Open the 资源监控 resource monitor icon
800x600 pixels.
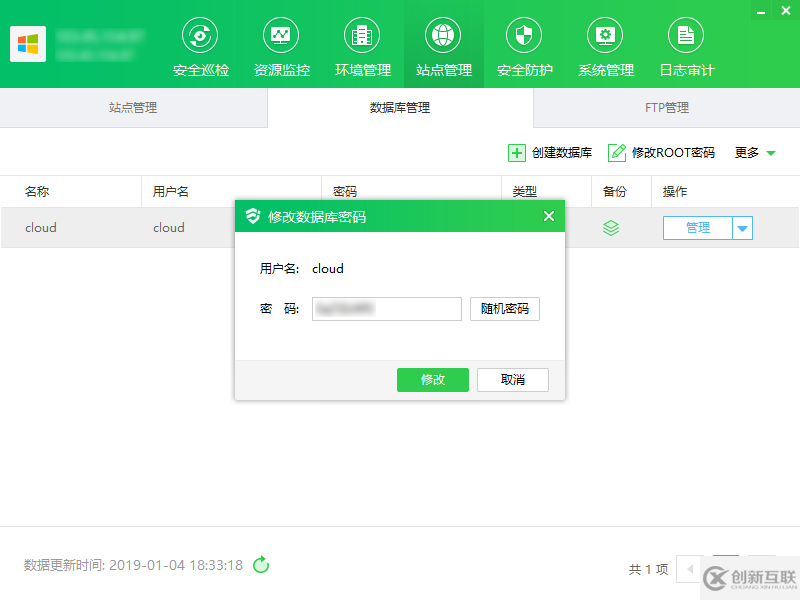pyautogui.click(x=281, y=35)
